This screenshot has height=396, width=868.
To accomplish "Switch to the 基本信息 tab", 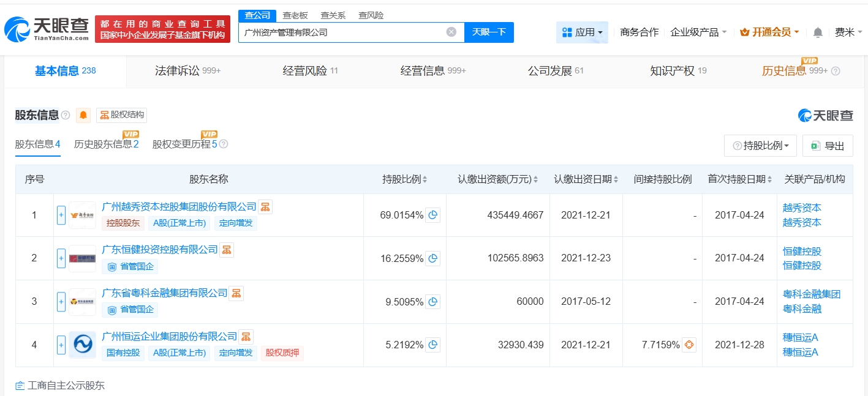I will pyautogui.click(x=66, y=71).
